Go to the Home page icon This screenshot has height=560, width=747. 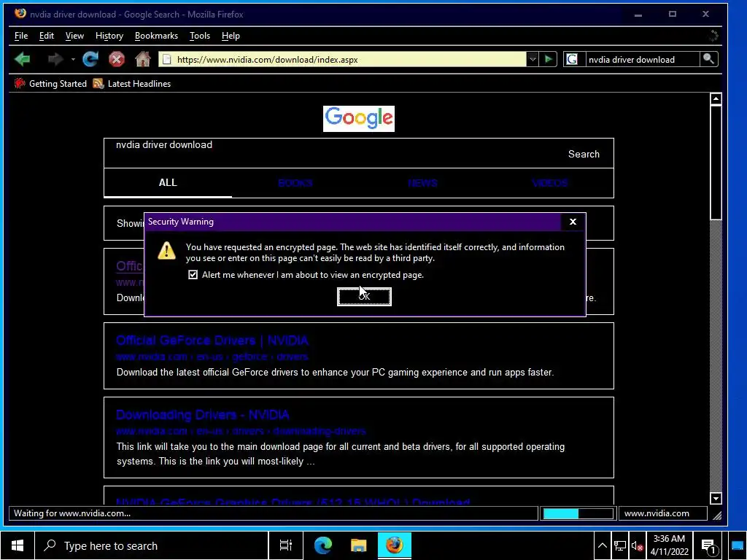[143, 59]
